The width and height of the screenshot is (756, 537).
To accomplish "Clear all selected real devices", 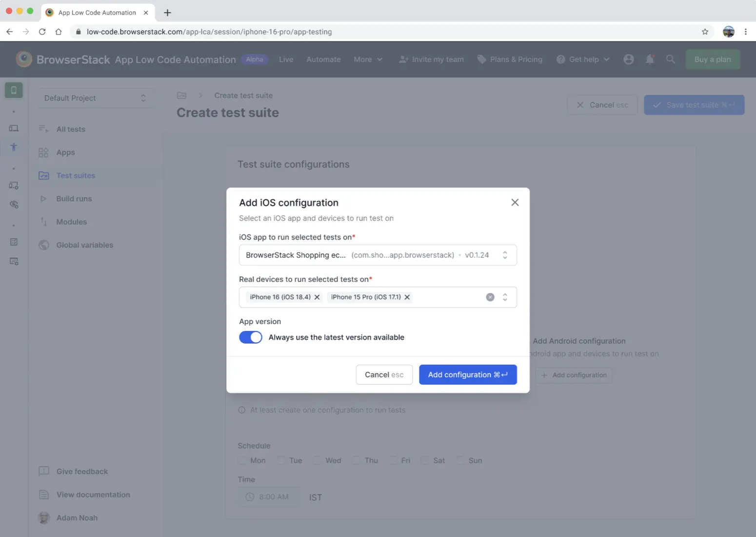I will click(x=490, y=297).
